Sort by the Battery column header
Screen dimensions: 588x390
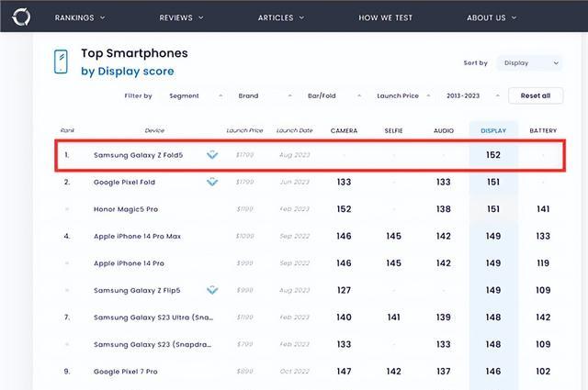pyautogui.click(x=543, y=130)
